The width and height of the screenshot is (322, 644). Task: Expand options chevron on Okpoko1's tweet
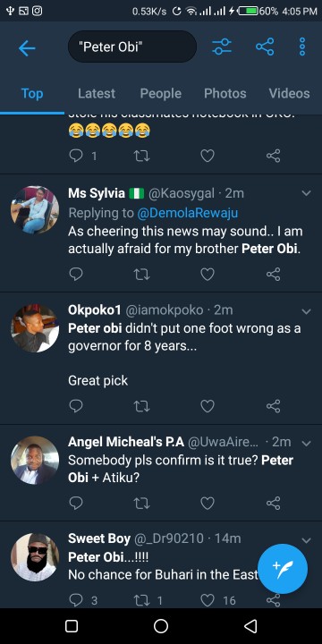[x=307, y=311]
